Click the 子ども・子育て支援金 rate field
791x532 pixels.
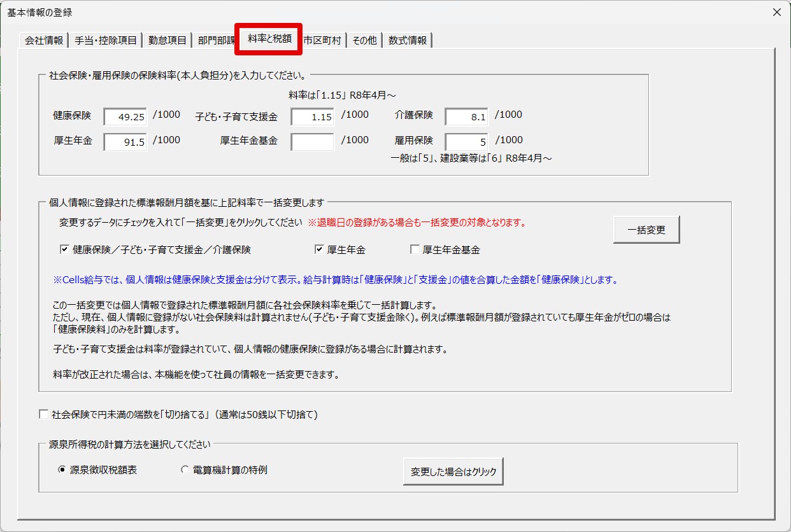(x=312, y=117)
